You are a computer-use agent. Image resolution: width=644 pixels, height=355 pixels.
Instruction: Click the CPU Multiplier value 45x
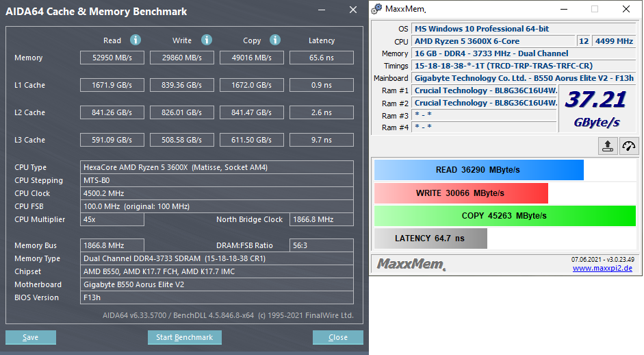pos(112,220)
